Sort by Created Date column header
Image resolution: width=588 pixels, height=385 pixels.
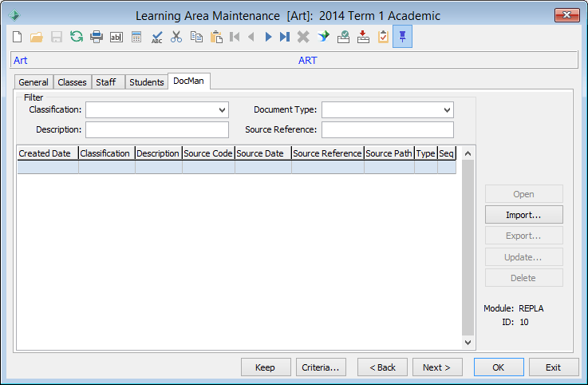coord(48,153)
